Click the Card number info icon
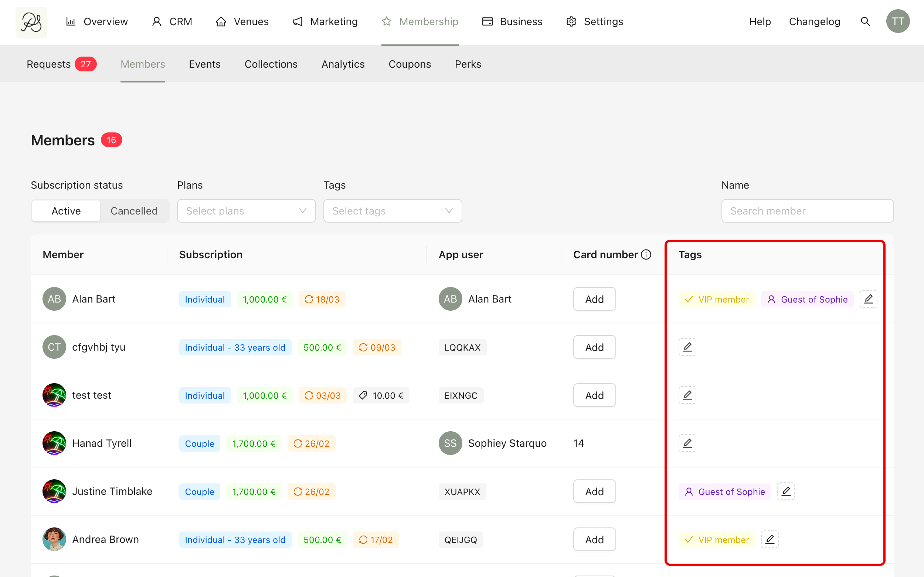Image resolution: width=924 pixels, height=577 pixels. 646,254
